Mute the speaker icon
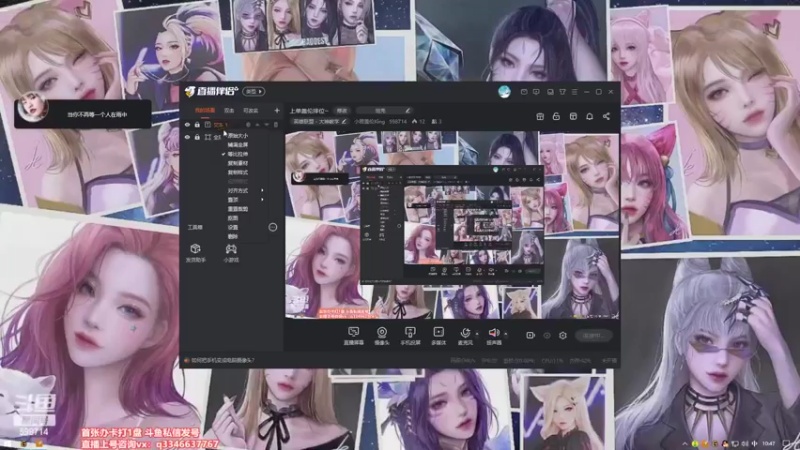 click(493, 335)
